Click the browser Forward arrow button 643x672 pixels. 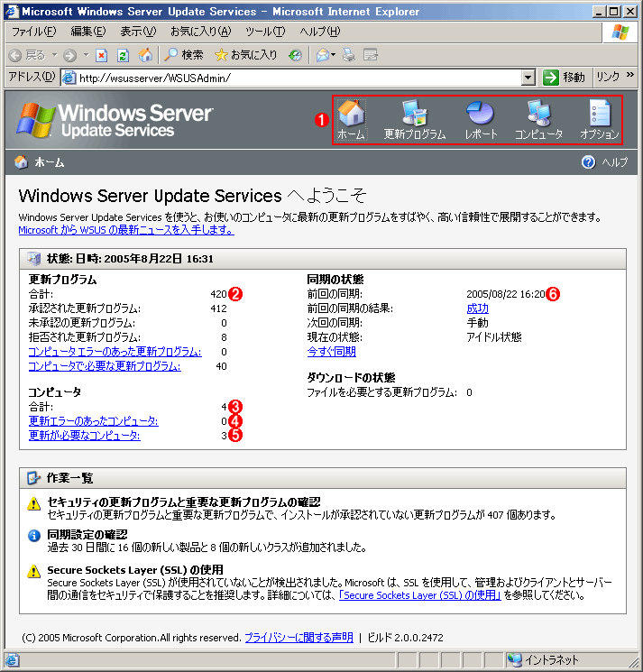[69, 55]
